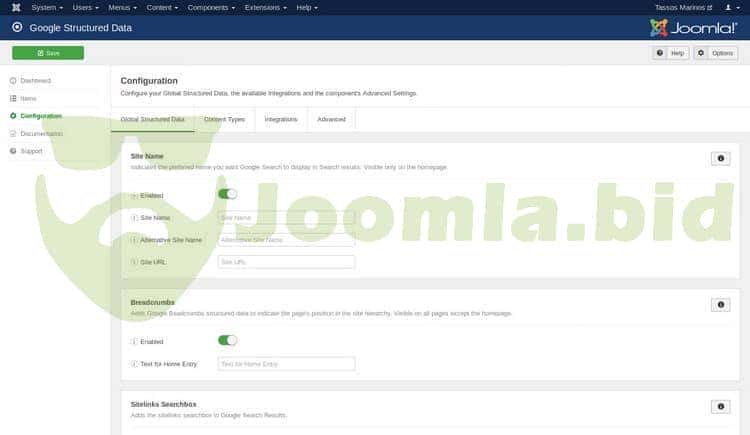Click the "Configuration" page heading
Image resolution: width=750 pixels, height=435 pixels.
click(149, 81)
